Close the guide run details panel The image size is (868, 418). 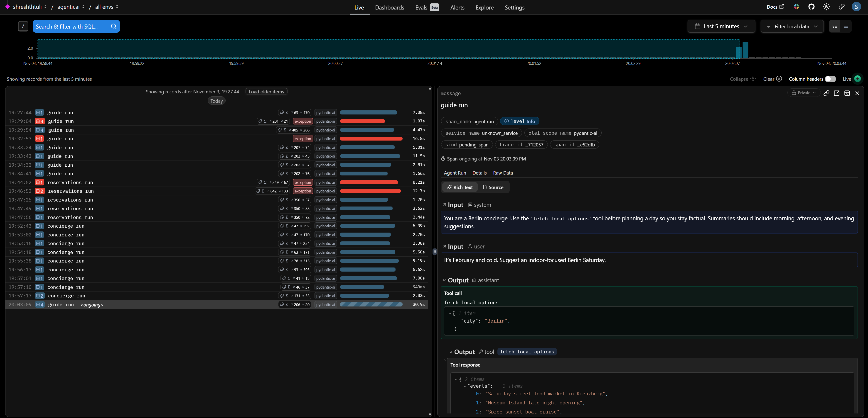click(x=857, y=93)
